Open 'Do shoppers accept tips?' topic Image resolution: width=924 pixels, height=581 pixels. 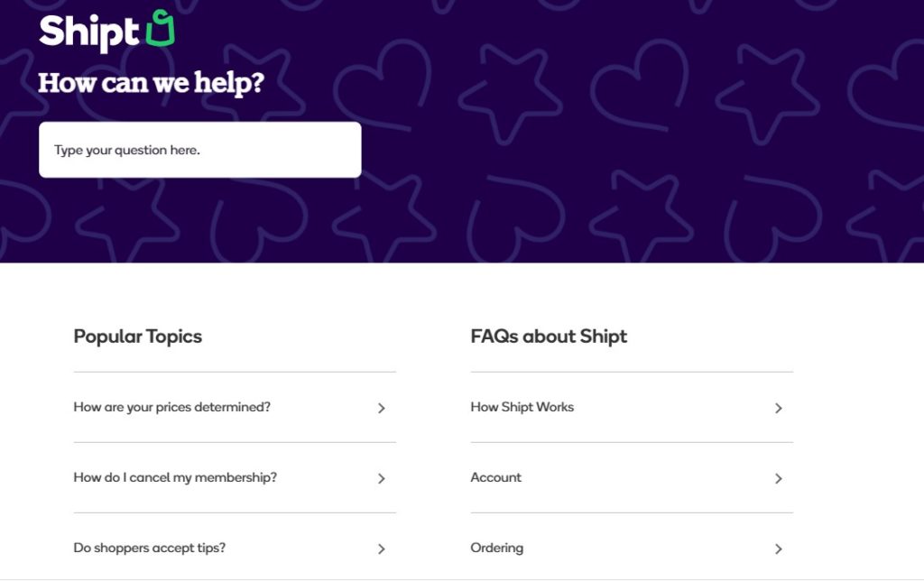coord(235,548)
